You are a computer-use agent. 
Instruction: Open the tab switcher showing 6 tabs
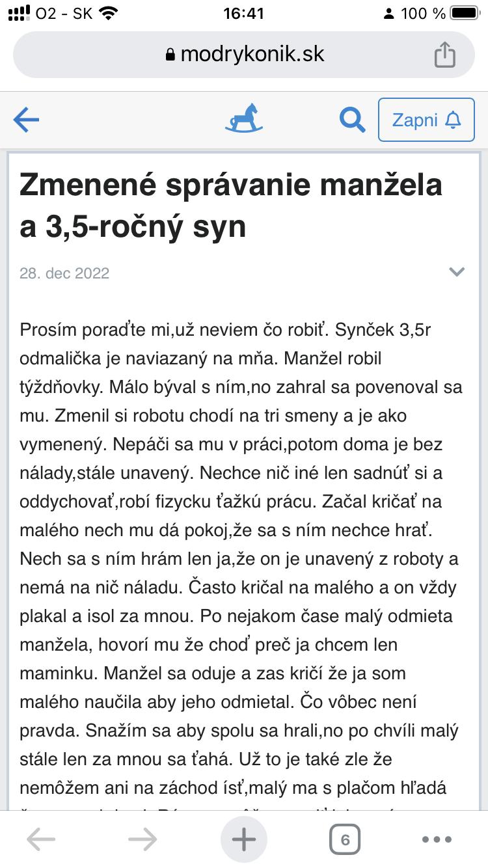(345, 839)
